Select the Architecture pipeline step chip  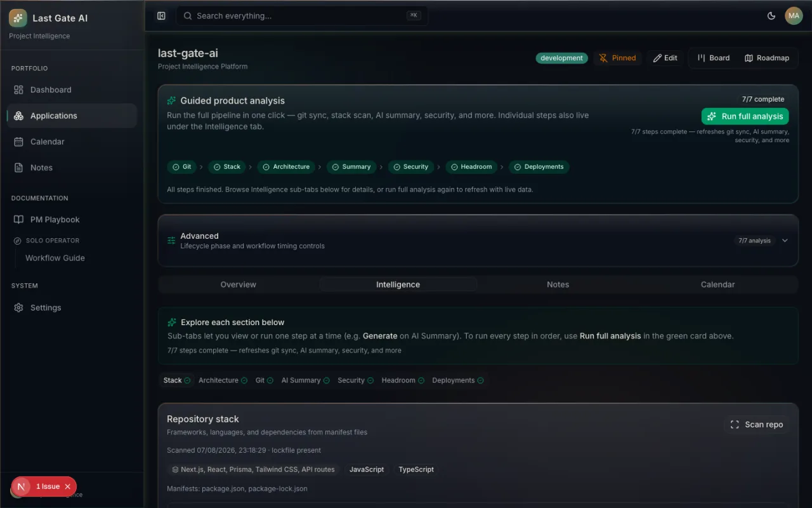286,167
